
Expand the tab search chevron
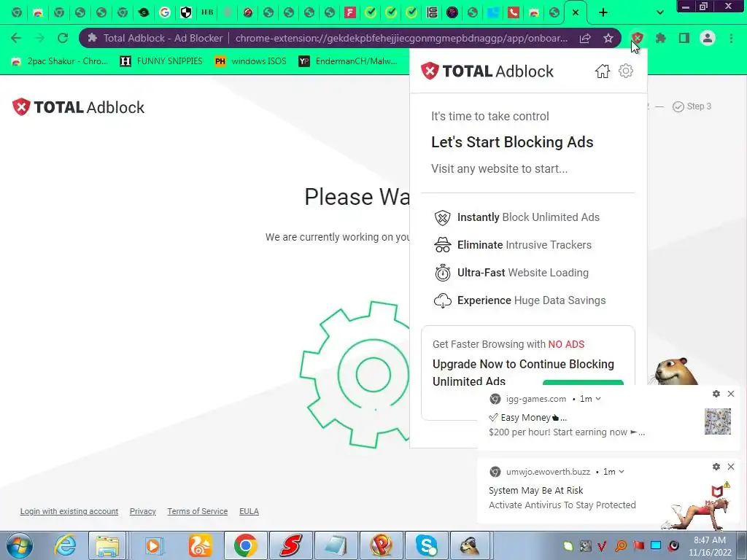coord(659,12)
